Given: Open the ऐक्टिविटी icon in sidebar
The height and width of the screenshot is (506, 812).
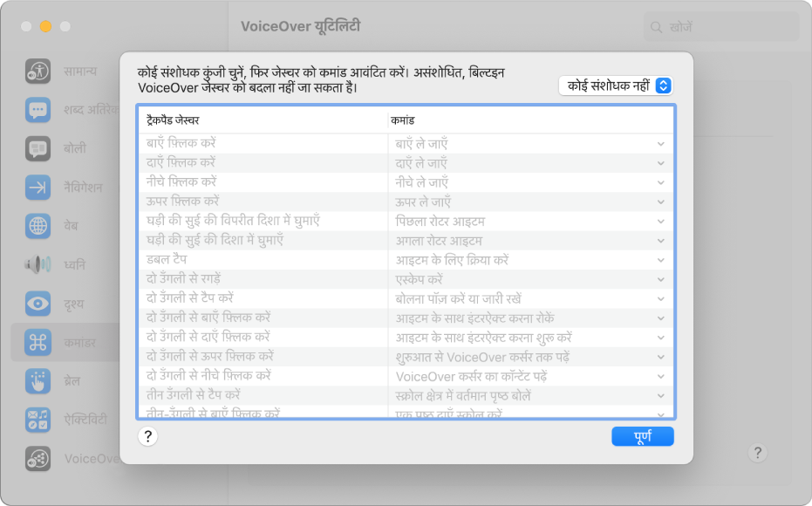Looking at the screenshot, I should pyautogui.click(x=38, y=420).
